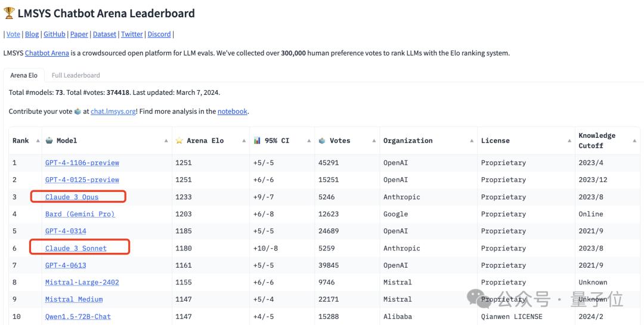This screenshot has height=325, width=644.
Task: Open the analysis notebook link
Action: pos(232,112)
